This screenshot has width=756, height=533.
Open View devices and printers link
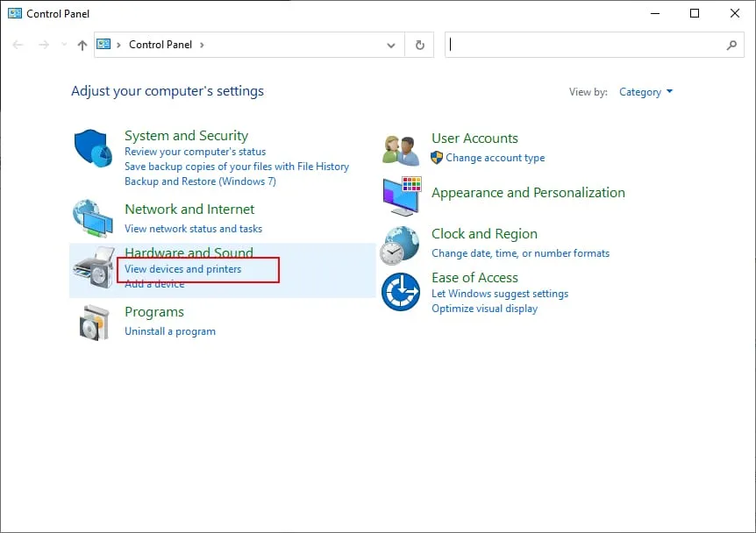[182, 269]
